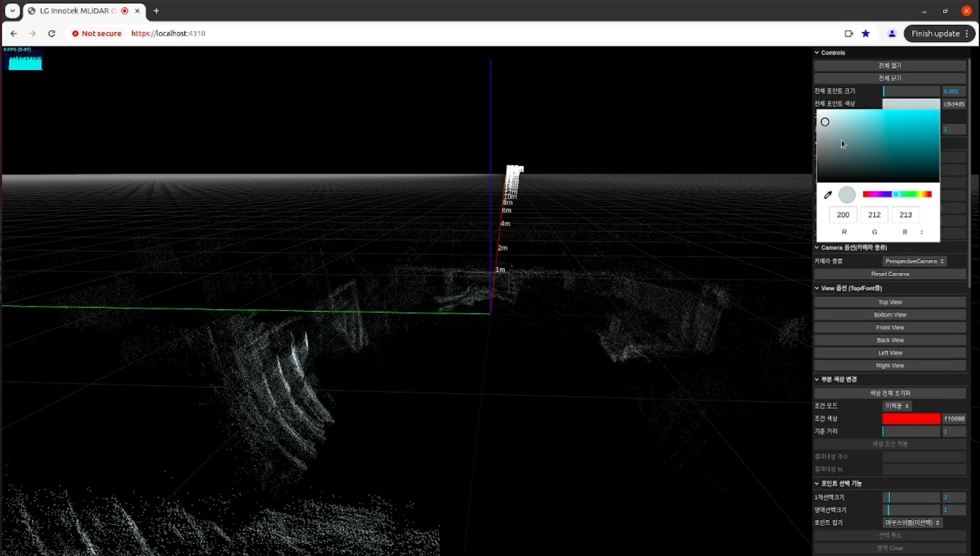Click the 결과대상 % output field
This screenshot has width=980, height=556.
(x=924, y=469)
